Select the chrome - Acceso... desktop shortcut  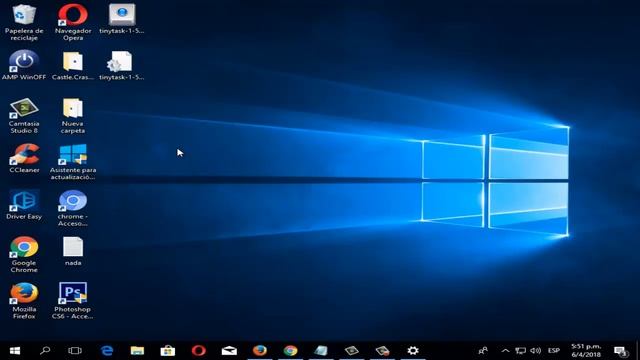click(73, 209)
